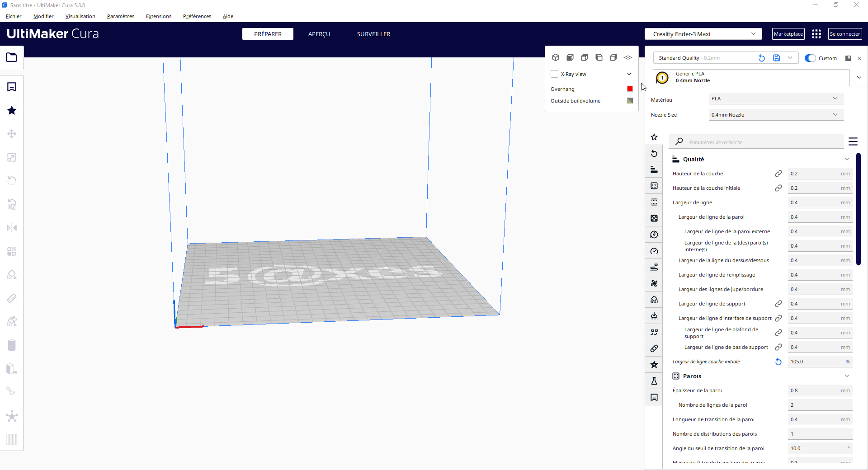The width and height of the screenshot is (868, 470).
Task: Select the Move tool
Action: [11, 134]
